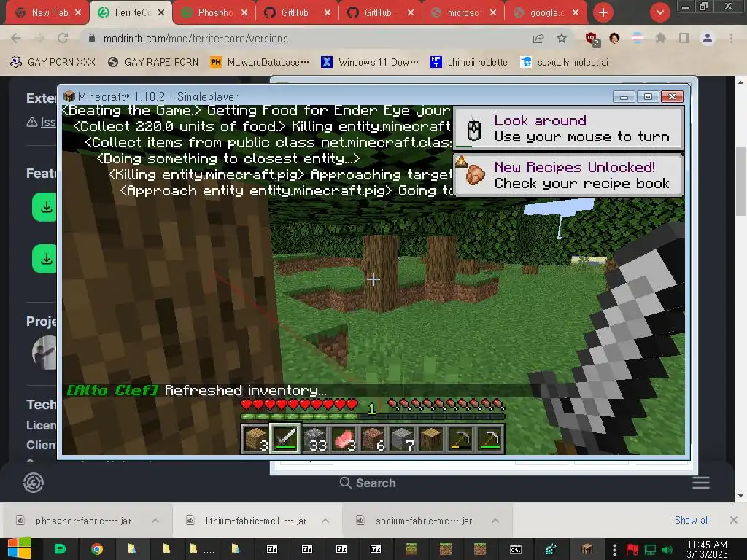747x560 pixels.
Task: Open the command prompt taskbar icon
Action: (516, 549)
